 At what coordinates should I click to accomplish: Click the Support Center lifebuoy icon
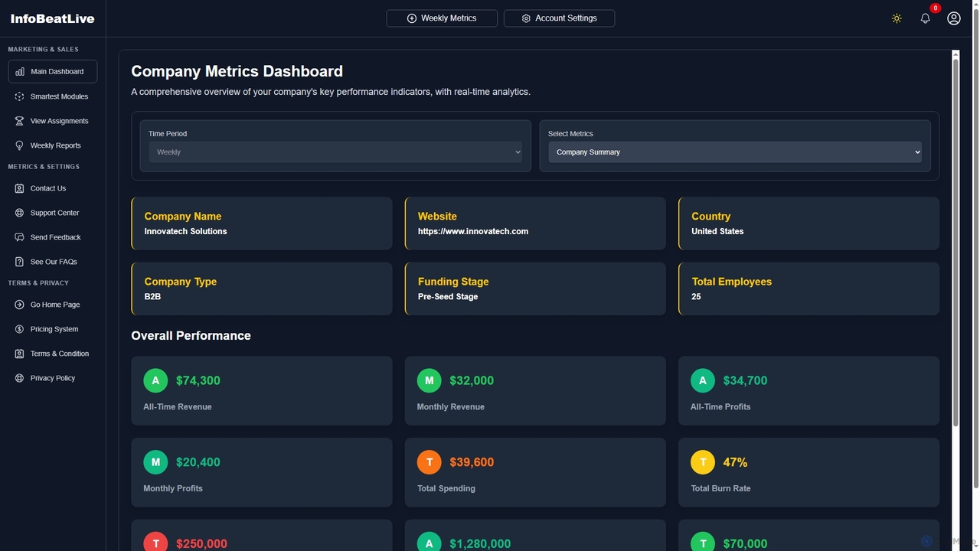tap(20, 213)
